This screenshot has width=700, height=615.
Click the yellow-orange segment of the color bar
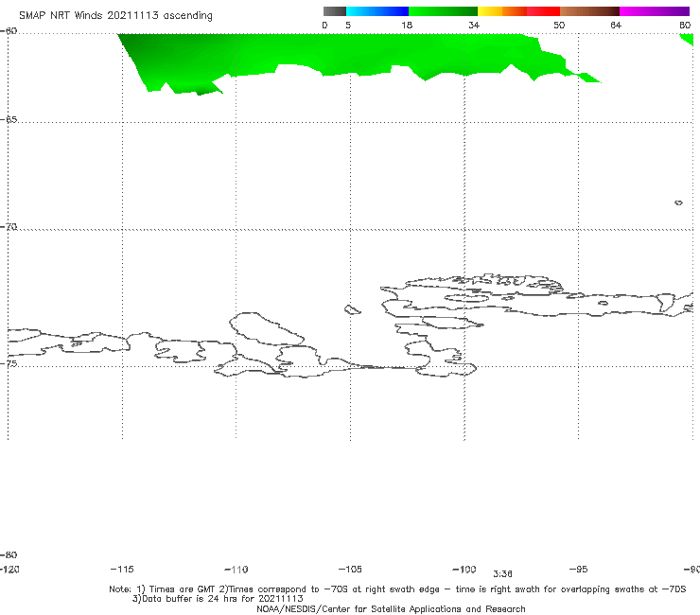pyautogui.click(x=501, y=11)
